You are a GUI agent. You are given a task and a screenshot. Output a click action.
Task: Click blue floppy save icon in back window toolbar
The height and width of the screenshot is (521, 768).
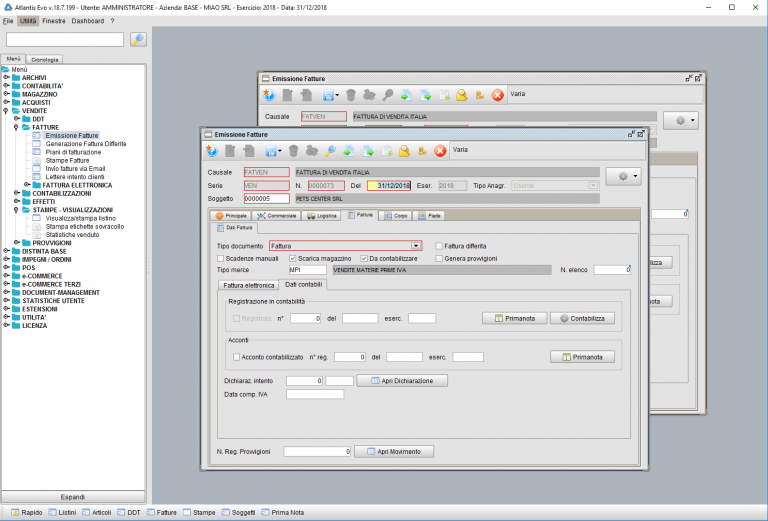328,95
